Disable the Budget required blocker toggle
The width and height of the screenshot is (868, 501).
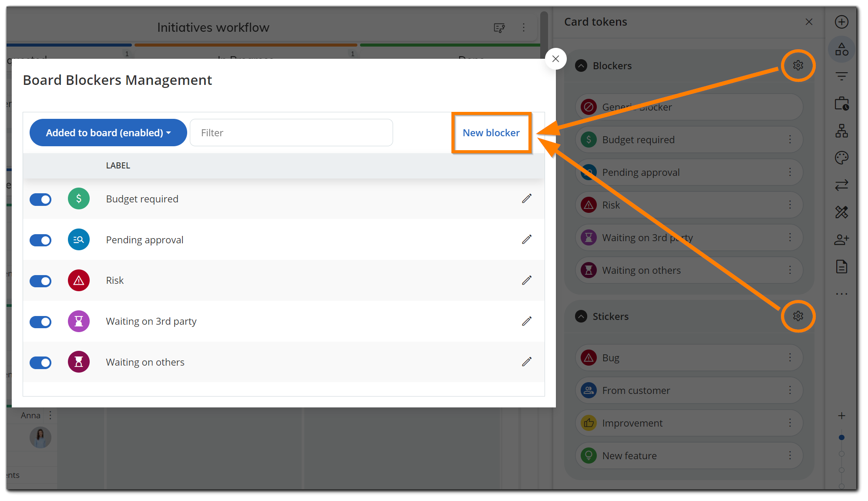[x=40, y=199]
